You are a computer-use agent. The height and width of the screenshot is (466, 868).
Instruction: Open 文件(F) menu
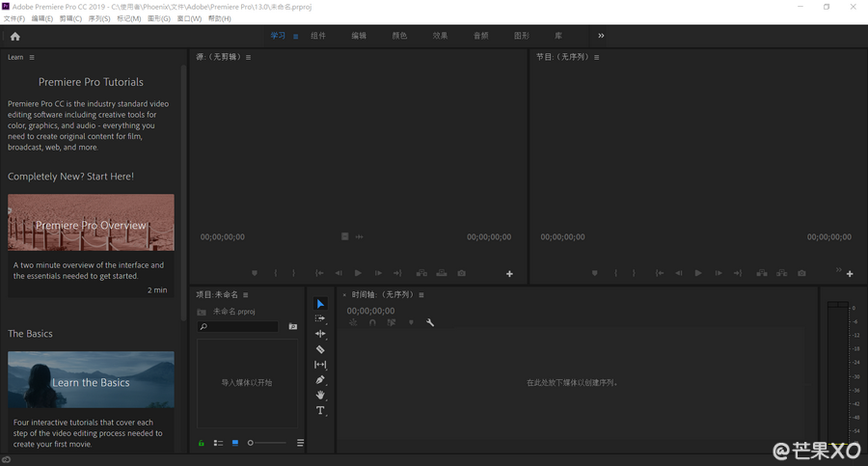coord(14,18)
